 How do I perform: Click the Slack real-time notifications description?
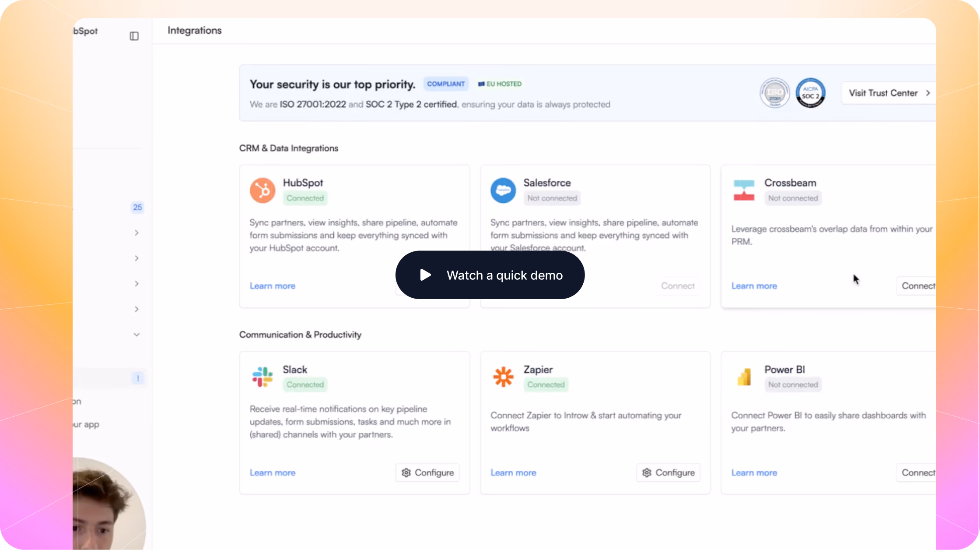(x=350, y=422)
